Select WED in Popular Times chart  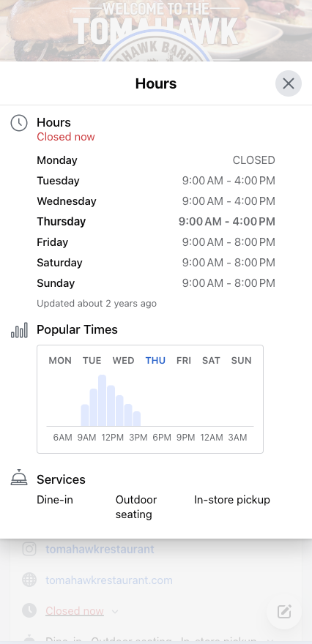click(x=123, y=361)
